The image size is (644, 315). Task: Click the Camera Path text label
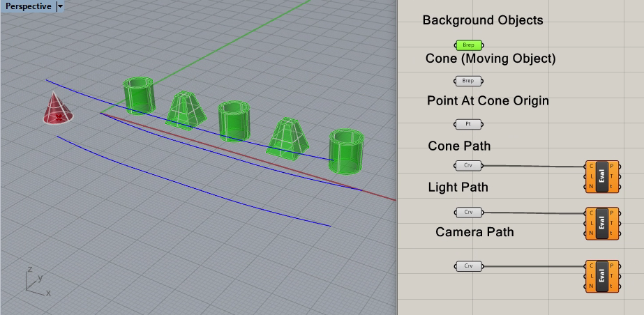coord(474,231)
